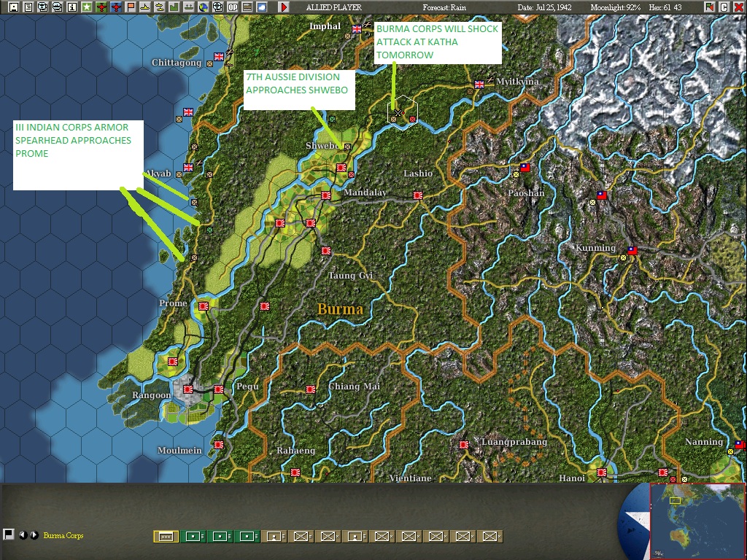The width and height of the screenshot is (747, 560).
Task: Click the film strip toolbar icon
Action: point(247,7)
